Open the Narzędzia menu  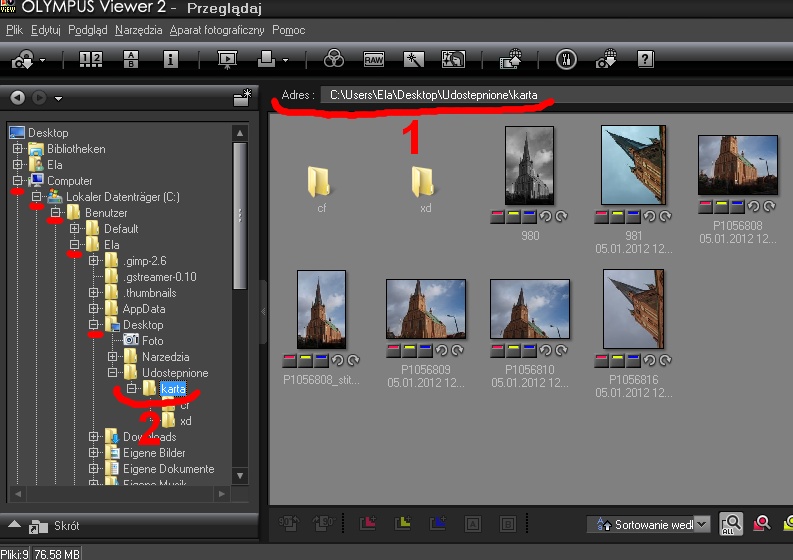(x=138, y=31)
